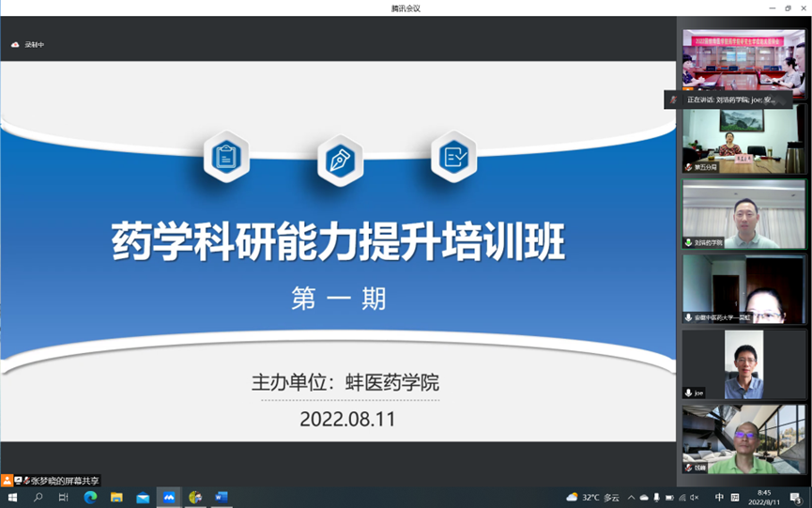Click the clipboard hexagon icon on slide
Image resolution: width=812 pixels, height=508 pixels.
tap(225, 157)
